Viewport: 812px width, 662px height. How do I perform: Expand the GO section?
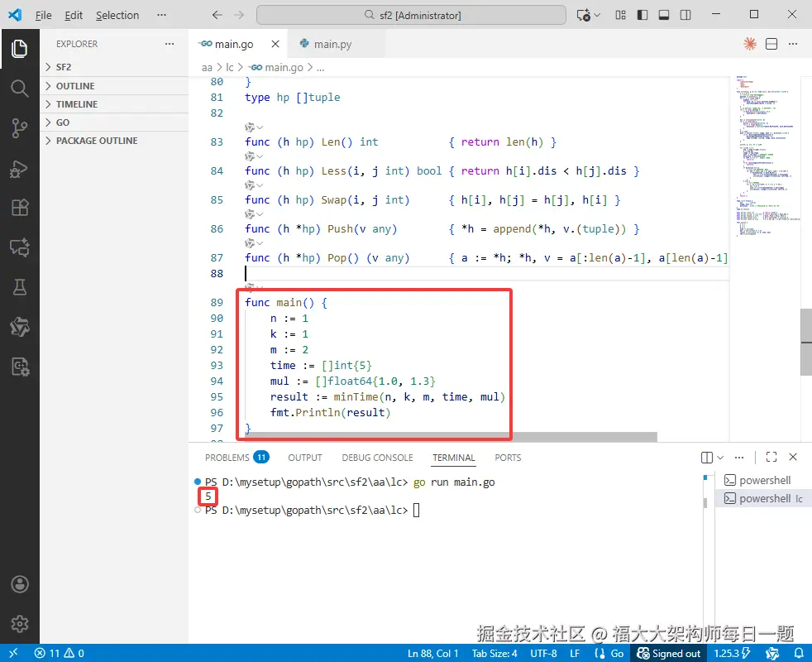[x=114, y=122]
